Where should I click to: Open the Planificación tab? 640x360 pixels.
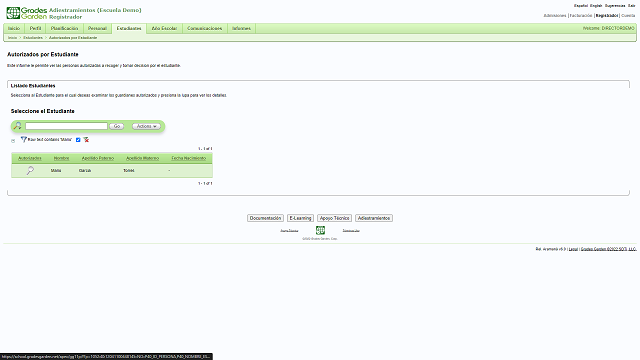[64, 29]
